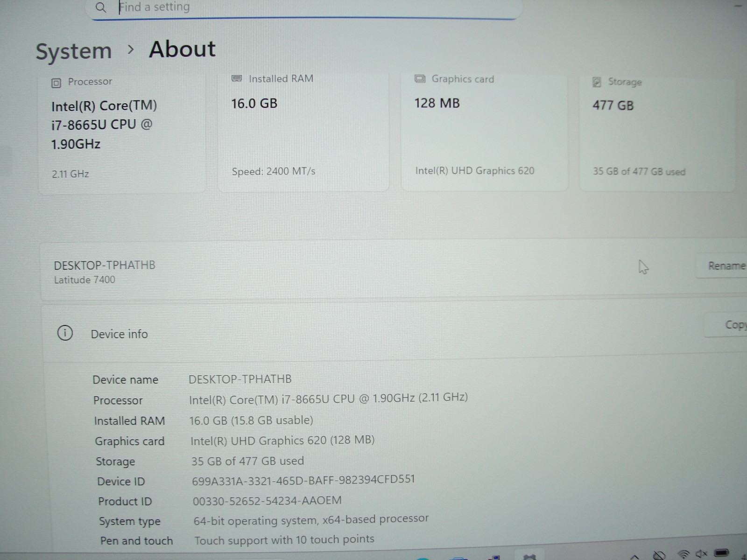Open Wi-Fi network tray icon
The width and height of the screenshot is (747, 560).
click(x=684, y=554)
